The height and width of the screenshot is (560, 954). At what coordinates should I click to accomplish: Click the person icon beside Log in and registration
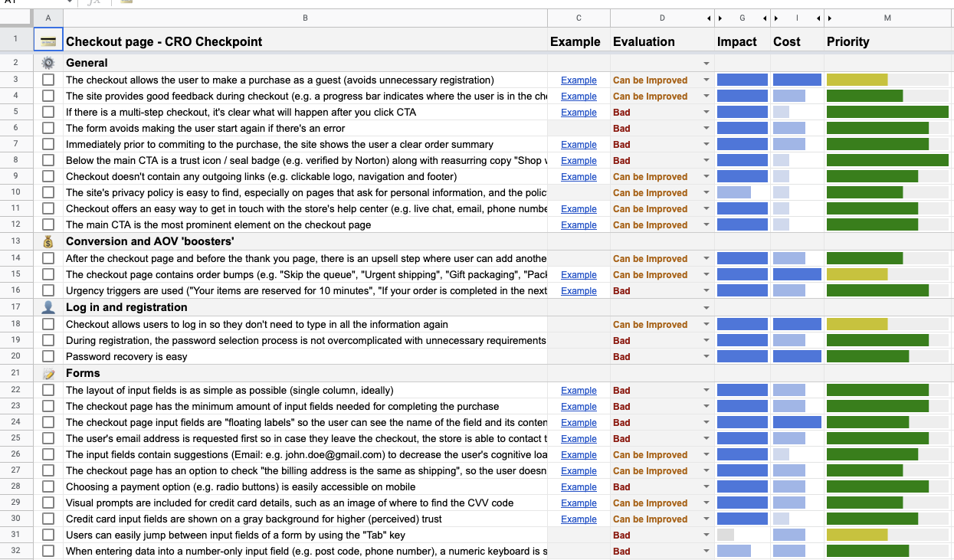(48, 307)
